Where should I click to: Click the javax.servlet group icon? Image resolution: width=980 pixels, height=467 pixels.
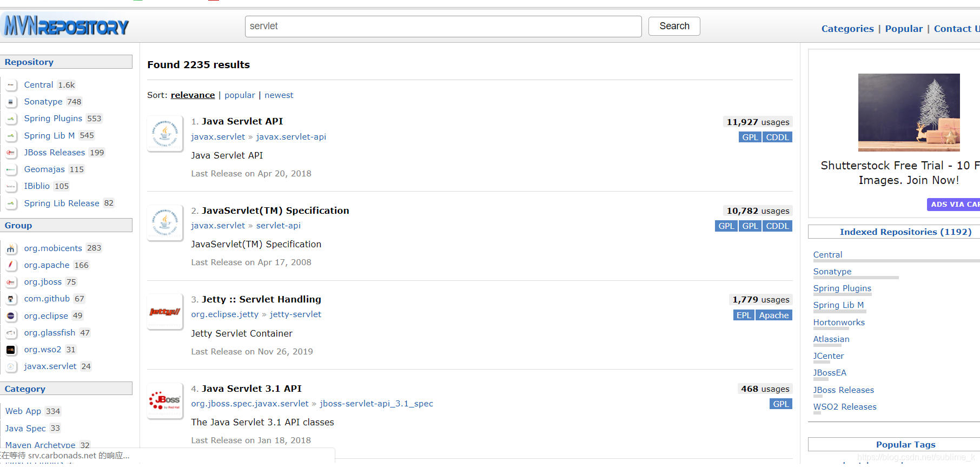pos(11,366)
